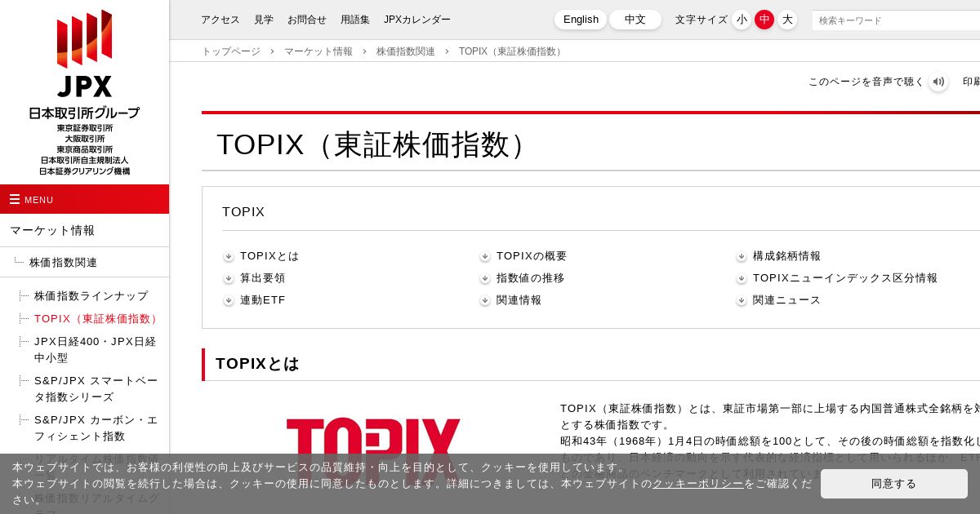Open 見学 in top navigation
The image size is (980, 514).
click(264, 20)
